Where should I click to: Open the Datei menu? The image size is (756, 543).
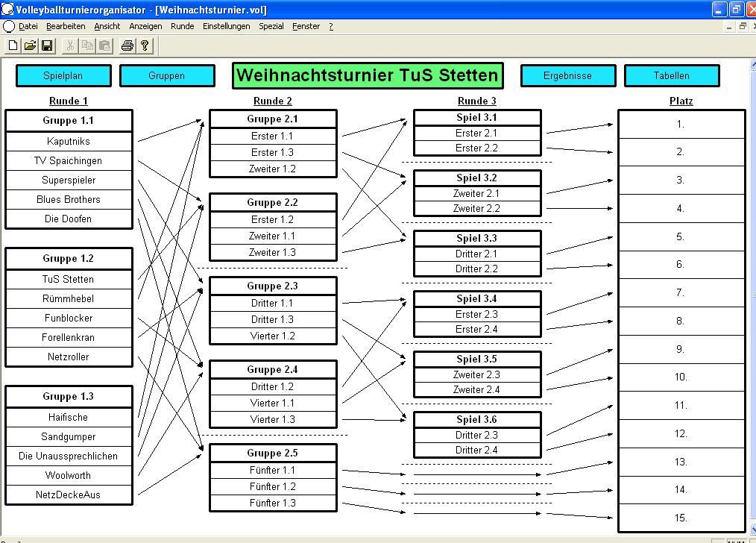click(x=28, y=26)
